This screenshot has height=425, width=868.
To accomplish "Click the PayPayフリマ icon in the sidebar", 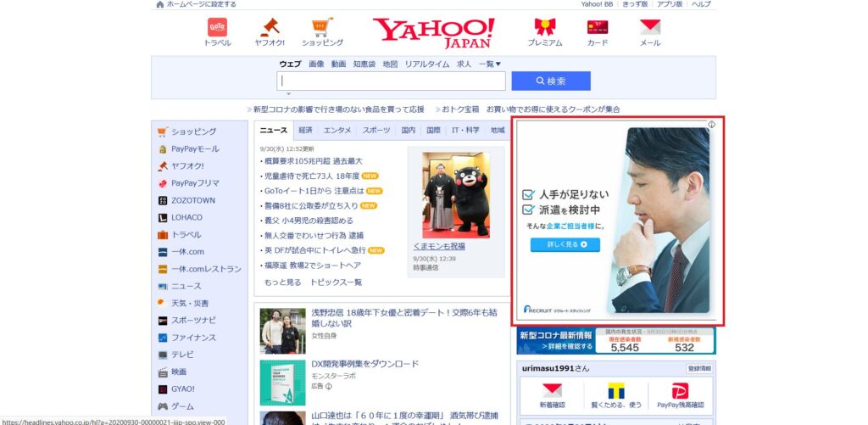I will [x=162, y=183].
